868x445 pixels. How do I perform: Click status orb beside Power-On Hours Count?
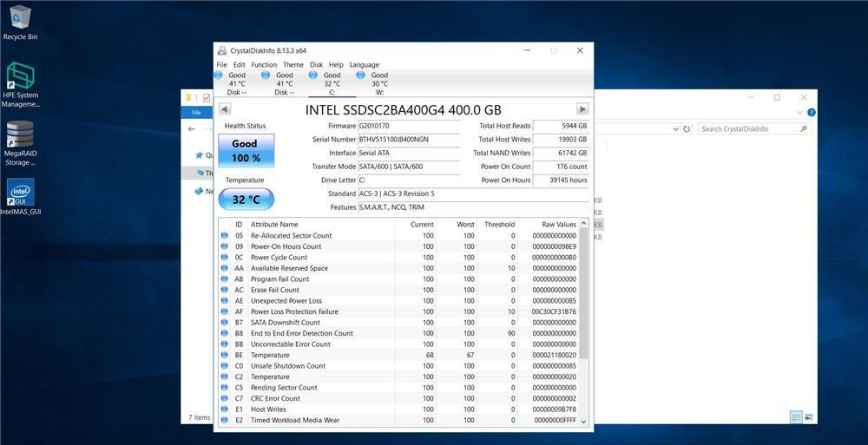pos(224,246)
